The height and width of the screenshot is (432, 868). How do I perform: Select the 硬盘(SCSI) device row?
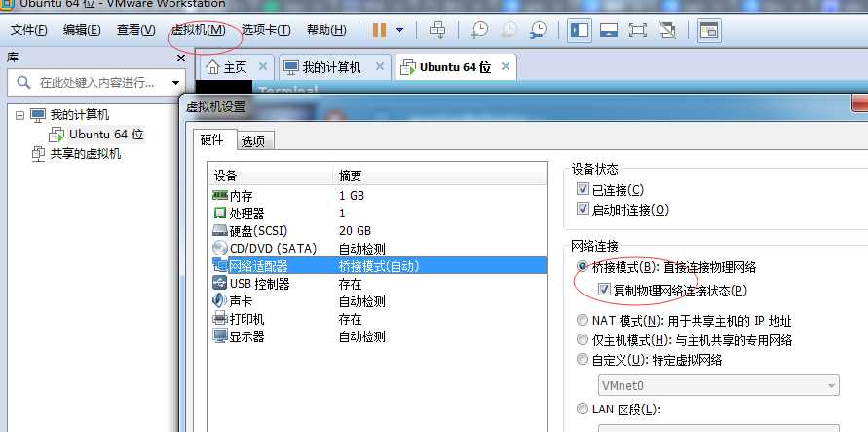376,231
